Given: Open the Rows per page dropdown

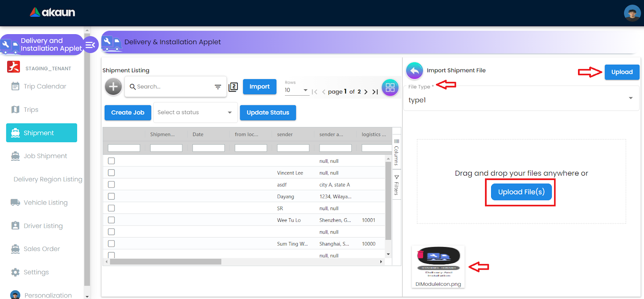Looking at the screenshot, I should click(x=296, y=90).
